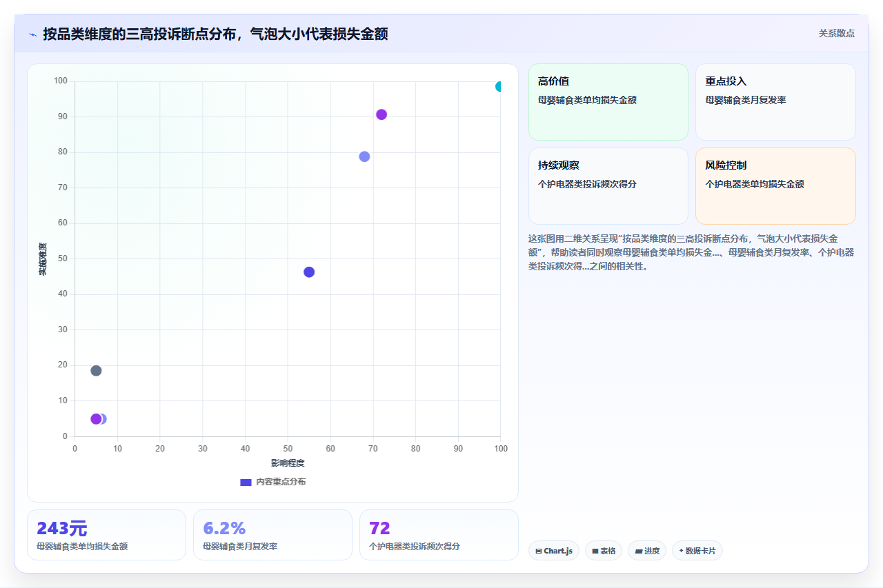Select the 表格 tag
This screenshot has width=883, height=588.
(x=604, y=551)
